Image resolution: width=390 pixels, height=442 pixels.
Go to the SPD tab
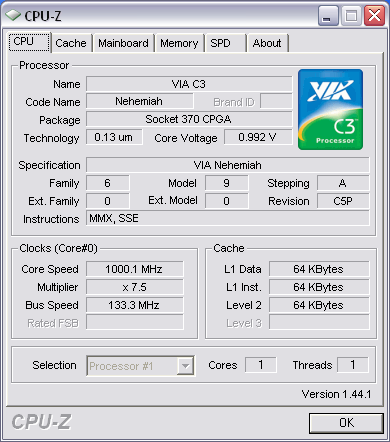tap(225, 43)
